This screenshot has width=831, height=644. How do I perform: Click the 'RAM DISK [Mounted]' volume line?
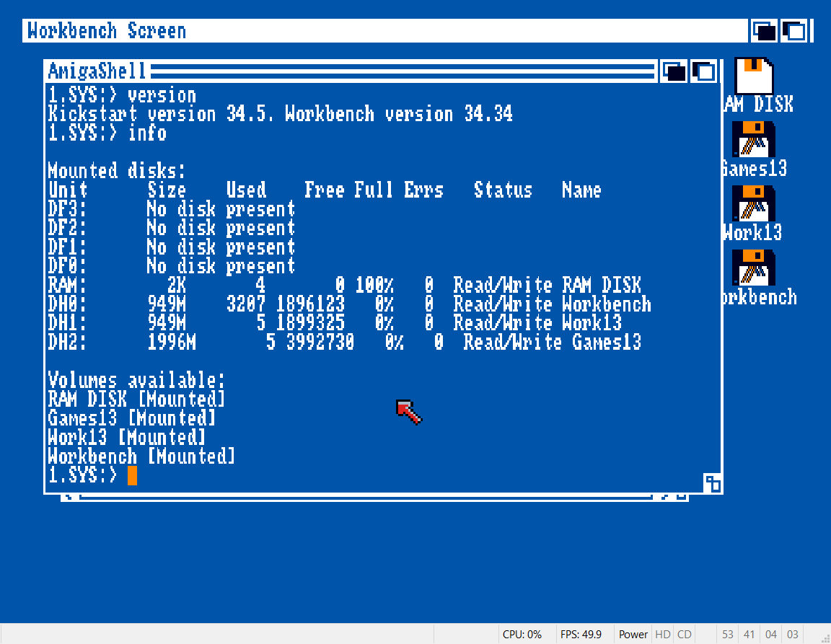coord(136,399)
